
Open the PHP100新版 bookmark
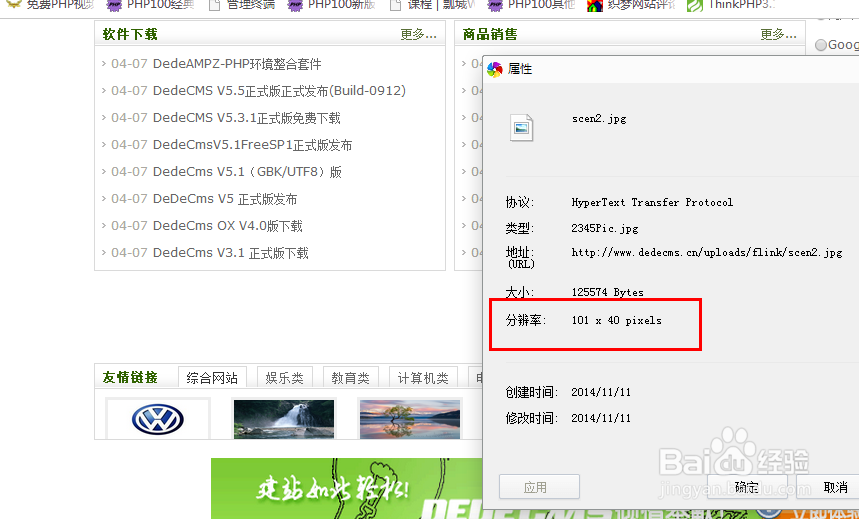[x=331, y=5]
